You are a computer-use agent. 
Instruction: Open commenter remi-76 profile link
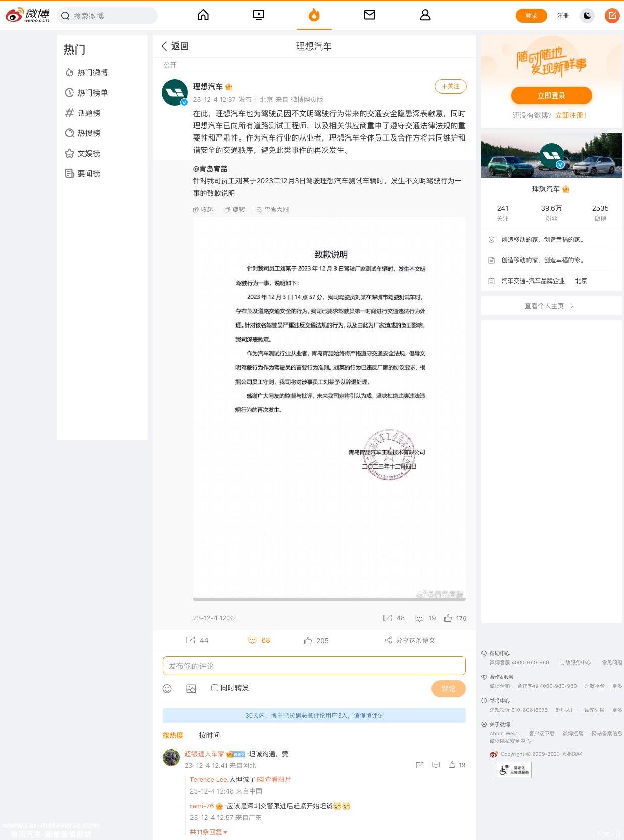[x=202, y=806]
